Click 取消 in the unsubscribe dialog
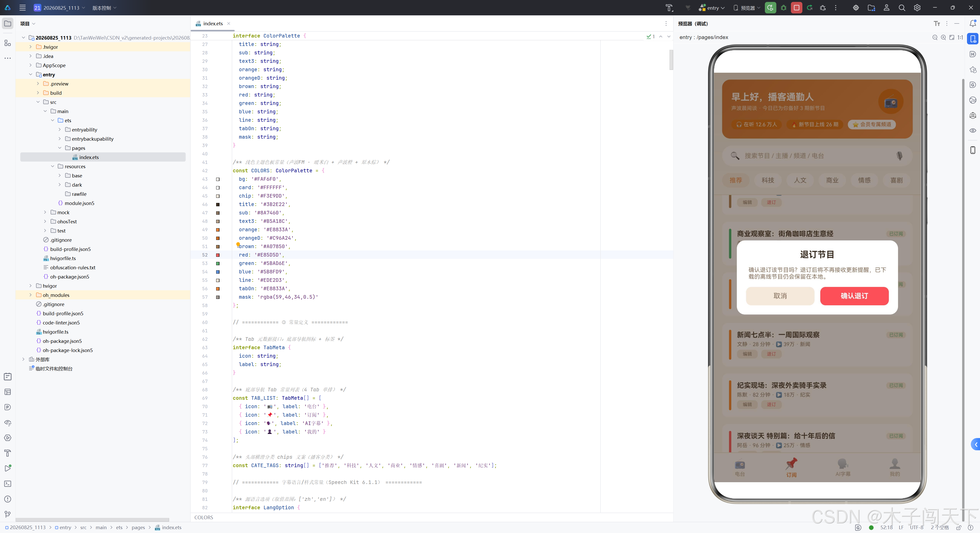The width and height of the screenshot is (980, 533). (x=780, y=296)
